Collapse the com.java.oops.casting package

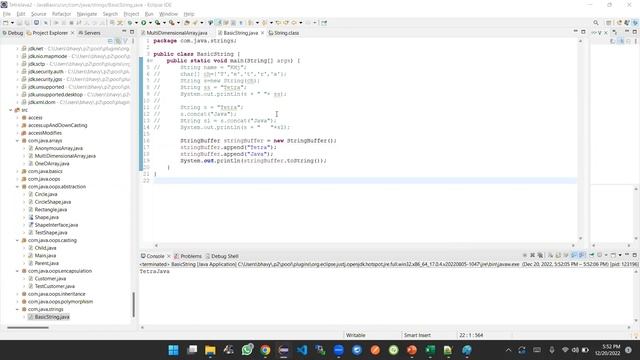click(17, 240)
